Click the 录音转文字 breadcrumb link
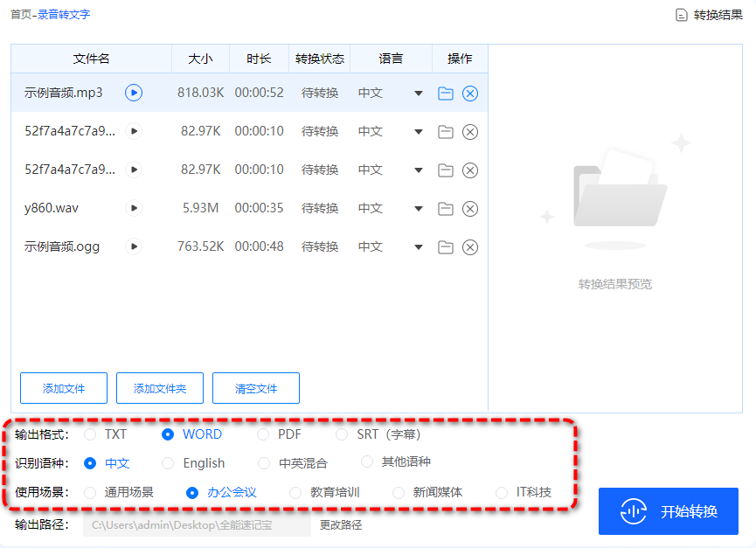Viewport: 756px width, 548px height. (x=64, y=15)
